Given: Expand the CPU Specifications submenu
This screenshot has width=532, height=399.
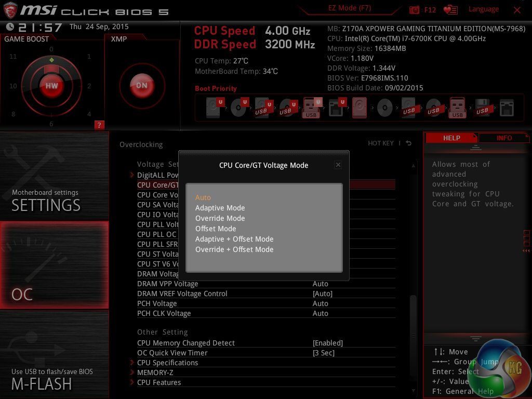Looking at the screenshot, I should [x=167, y=363].
